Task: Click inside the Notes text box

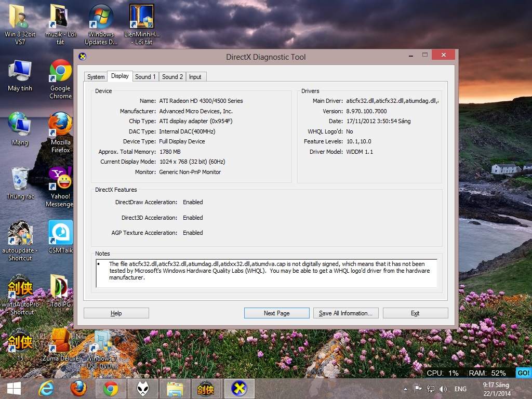Action: click(x=267, y=273)
